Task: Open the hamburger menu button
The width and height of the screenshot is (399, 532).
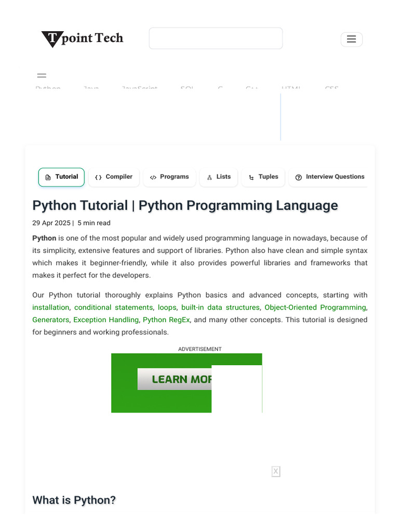Action: [352, 39]
